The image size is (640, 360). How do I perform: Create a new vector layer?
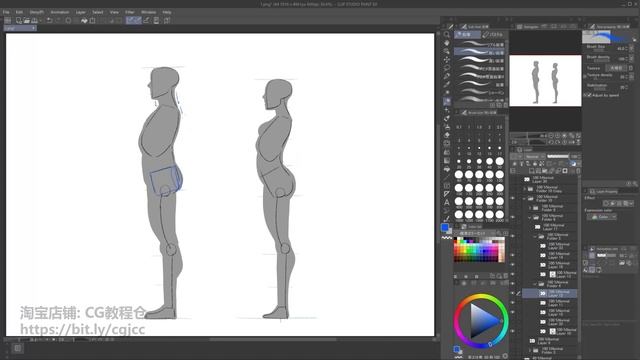tap(538, 171)
